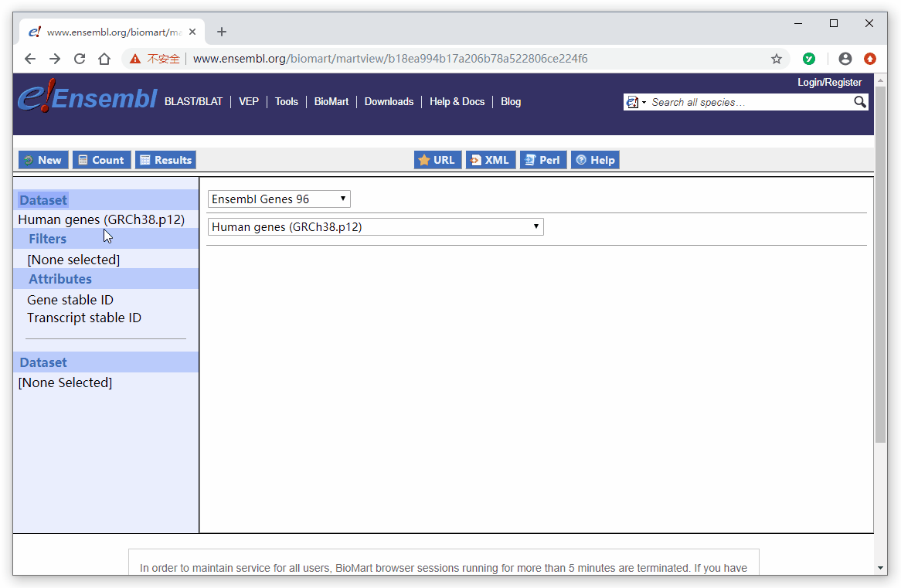
Task: Go to the BioMart navigation link
Action: pos(331,102)
